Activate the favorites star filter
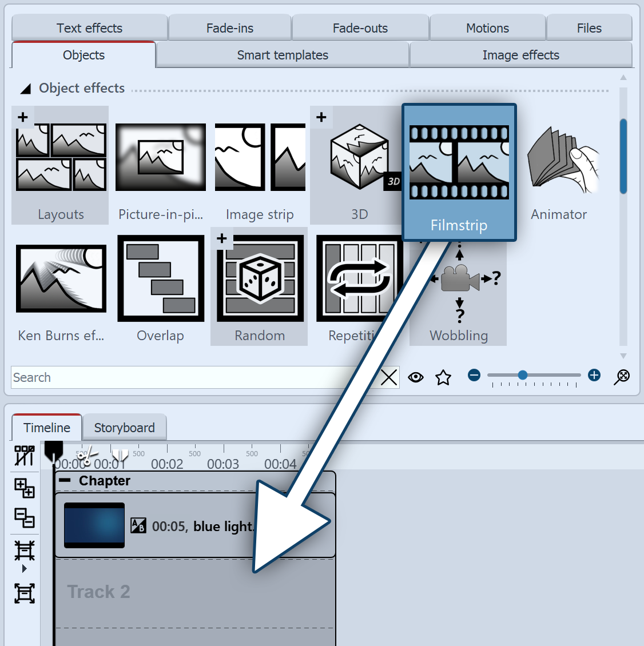The width and height of the screenshot is (644, 646). 443,377
